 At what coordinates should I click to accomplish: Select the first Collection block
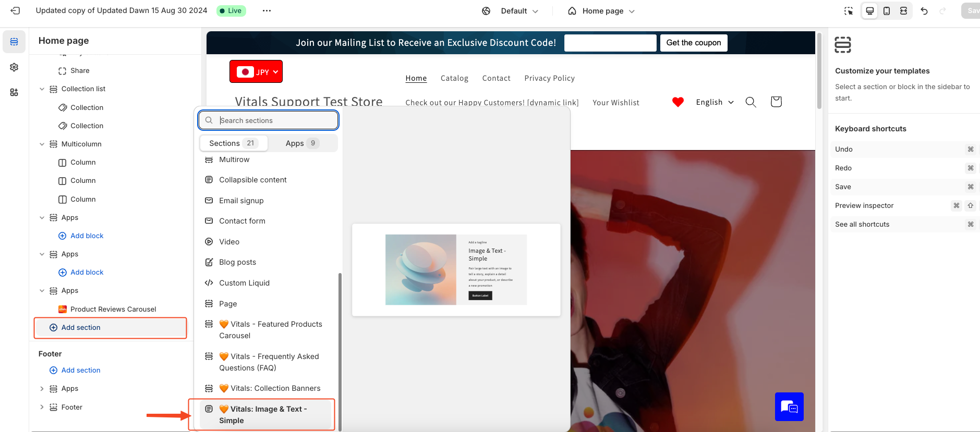tap(87, 108)
